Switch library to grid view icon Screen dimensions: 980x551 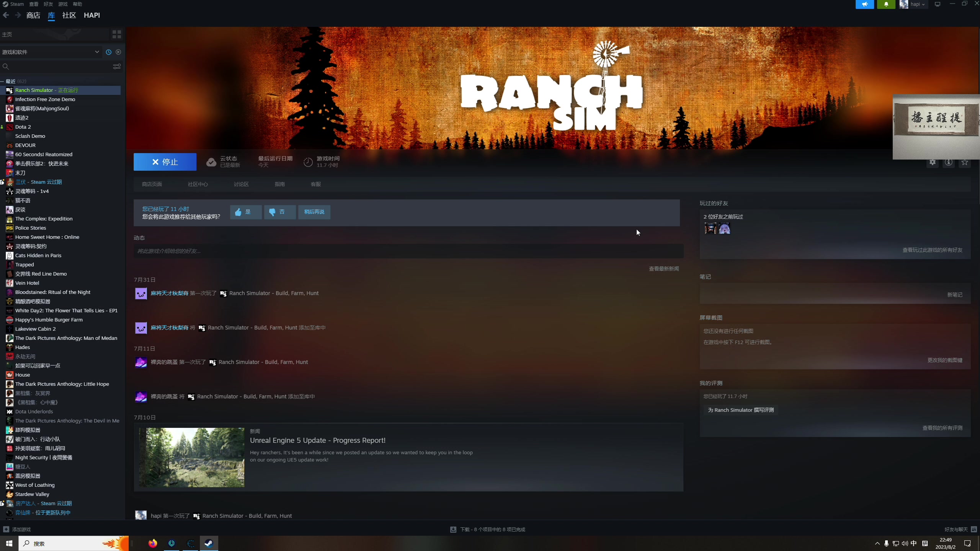117,34
